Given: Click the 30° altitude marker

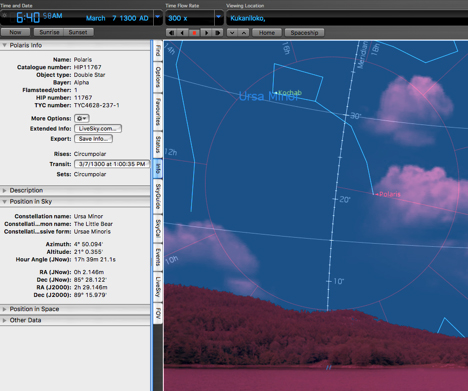Looking at the screenshot, I should (355, 116).
